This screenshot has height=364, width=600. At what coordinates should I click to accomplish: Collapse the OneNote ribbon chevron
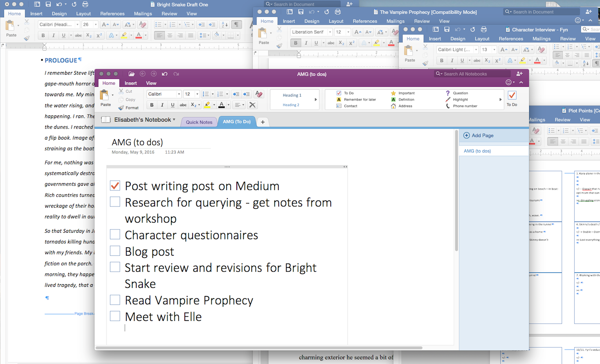[x=521, y=82]
